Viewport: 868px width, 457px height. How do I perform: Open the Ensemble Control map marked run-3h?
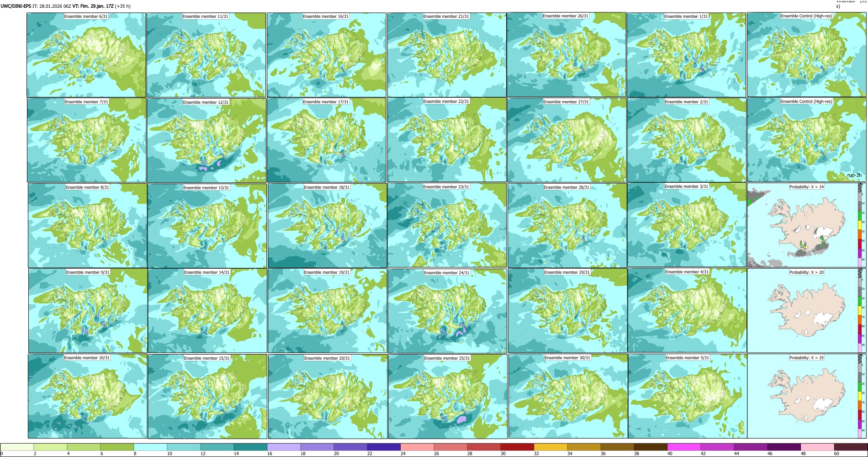click(807, 140)
